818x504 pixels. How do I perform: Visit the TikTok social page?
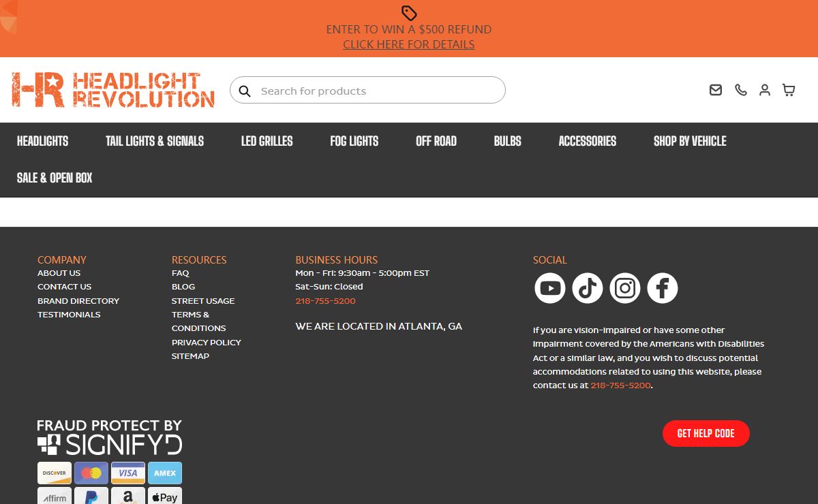tap(588, 288)
